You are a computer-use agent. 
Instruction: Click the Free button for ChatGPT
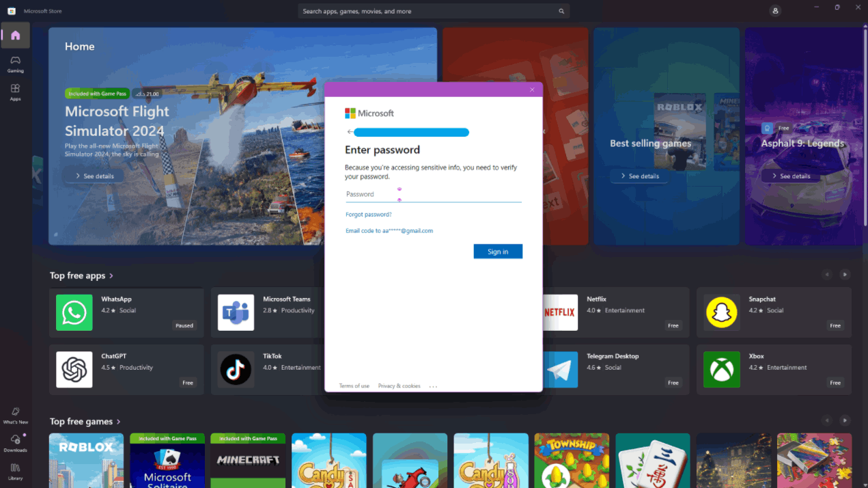click(x=188, y=383)
